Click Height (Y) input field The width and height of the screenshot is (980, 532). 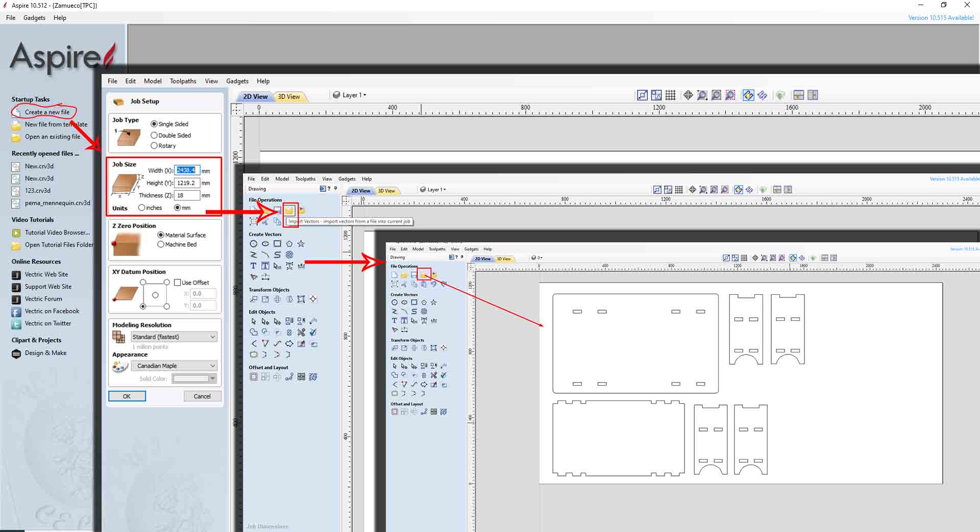click(187, 183)
